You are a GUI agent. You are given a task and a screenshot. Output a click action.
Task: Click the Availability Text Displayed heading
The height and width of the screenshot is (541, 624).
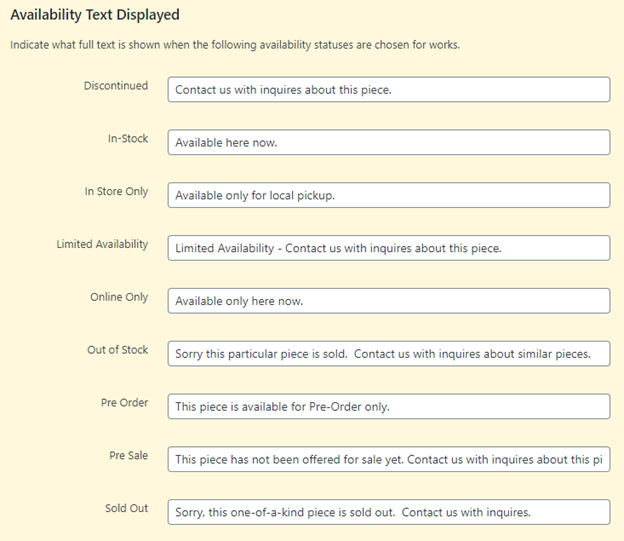tap(95, 16)
